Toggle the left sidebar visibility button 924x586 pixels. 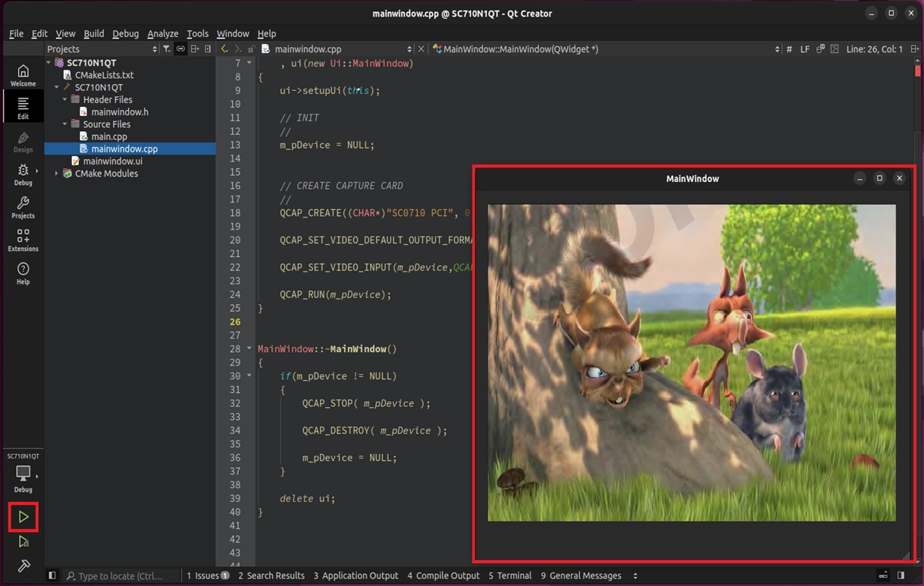pyautogui.click(x=52, y=576)
